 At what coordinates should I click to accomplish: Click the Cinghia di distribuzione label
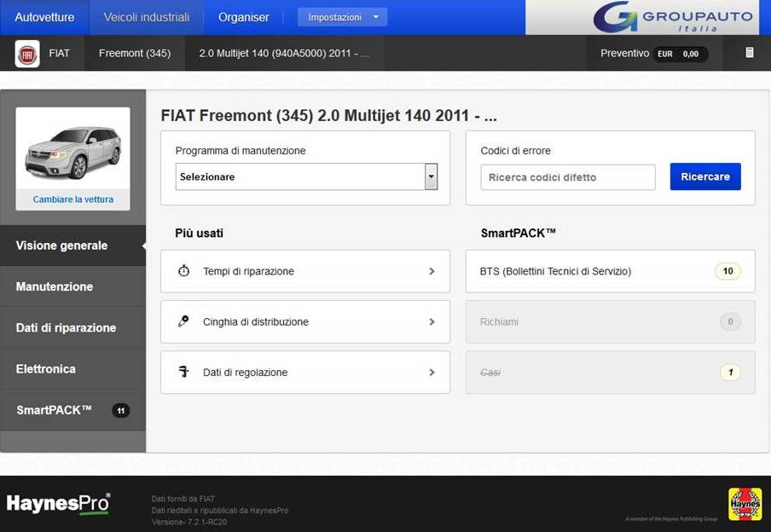tap(256, 321)
